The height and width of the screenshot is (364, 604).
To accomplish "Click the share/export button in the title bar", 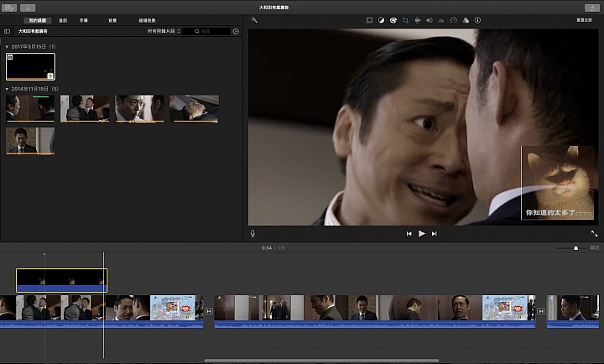I will click(592, 8).
